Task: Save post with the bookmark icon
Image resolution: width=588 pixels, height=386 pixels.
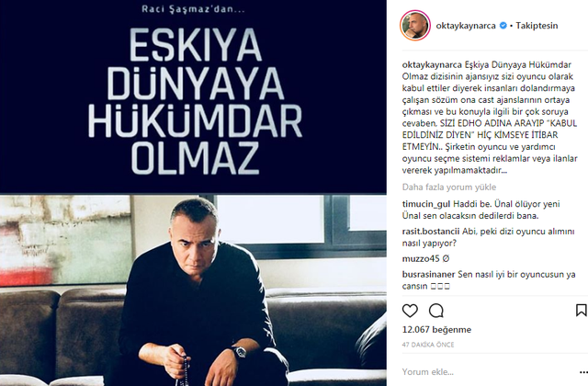Action: point(582,311)
